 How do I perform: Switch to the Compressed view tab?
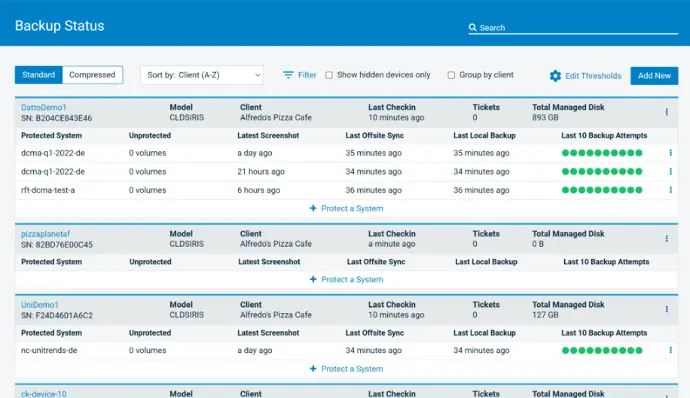(x=92, y=75)
